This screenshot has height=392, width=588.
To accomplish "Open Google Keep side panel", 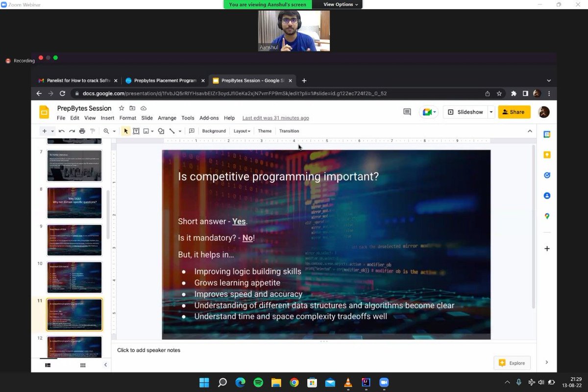I will coord(547,155).
